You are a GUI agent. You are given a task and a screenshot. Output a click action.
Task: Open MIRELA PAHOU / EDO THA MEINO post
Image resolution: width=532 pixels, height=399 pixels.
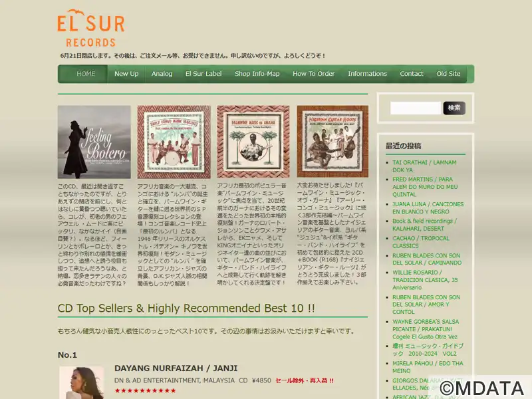pos(428,367)
